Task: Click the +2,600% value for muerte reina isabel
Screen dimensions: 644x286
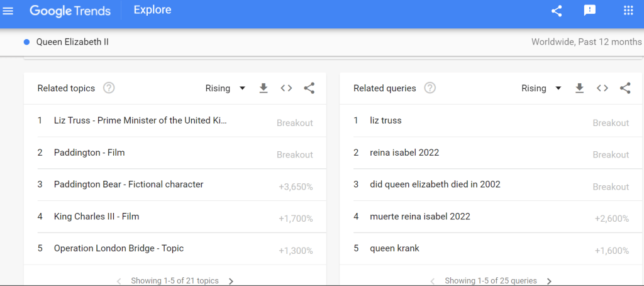Action: [x=611, y=219]
